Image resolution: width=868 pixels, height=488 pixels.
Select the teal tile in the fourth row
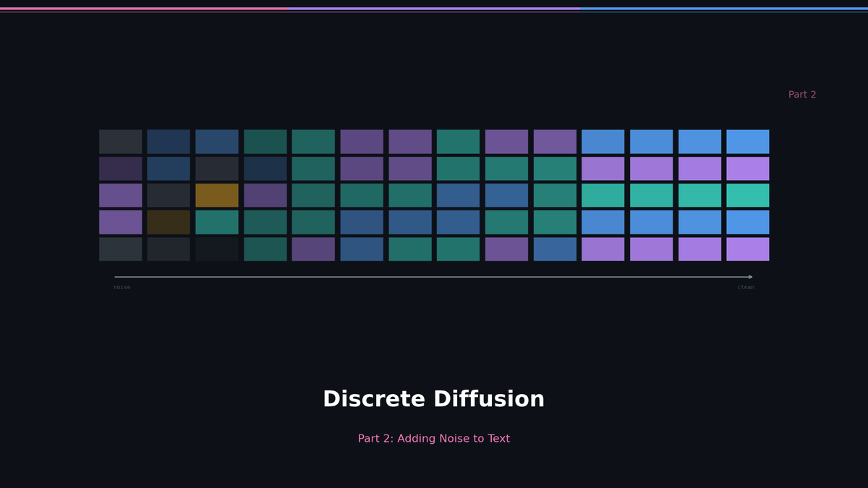[x=217, y=222]
